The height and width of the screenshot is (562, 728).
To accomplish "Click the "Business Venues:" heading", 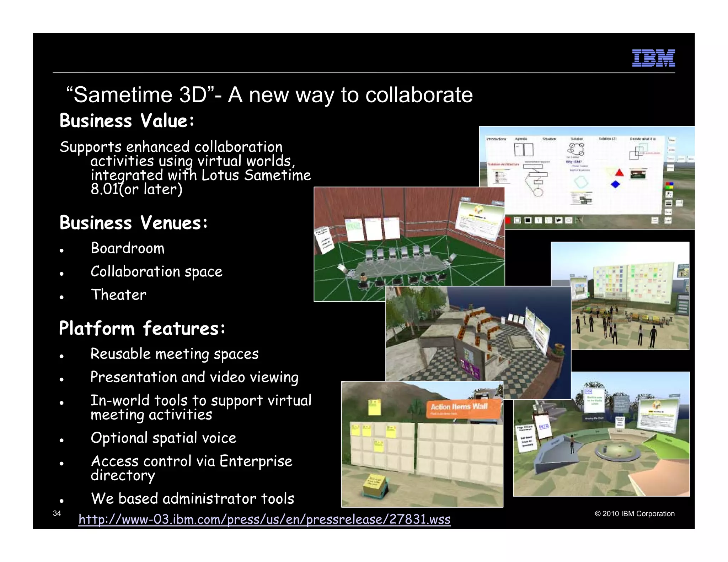I will tap(133, 223).
